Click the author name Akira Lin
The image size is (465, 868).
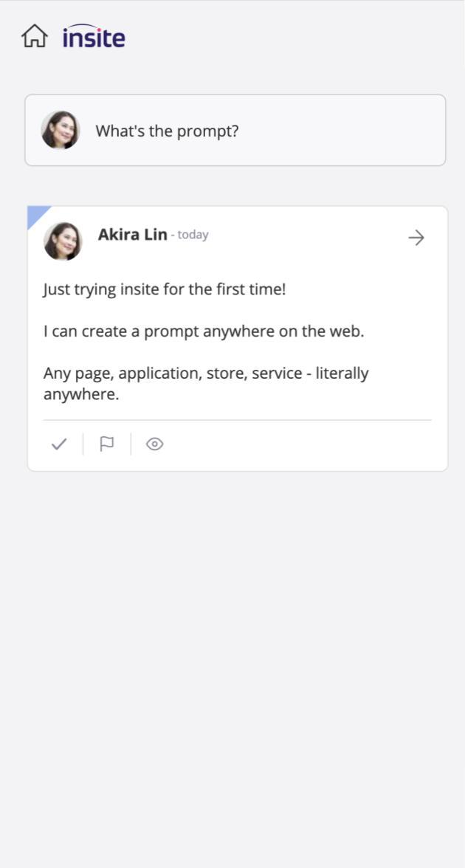click(x=132, y=234)
